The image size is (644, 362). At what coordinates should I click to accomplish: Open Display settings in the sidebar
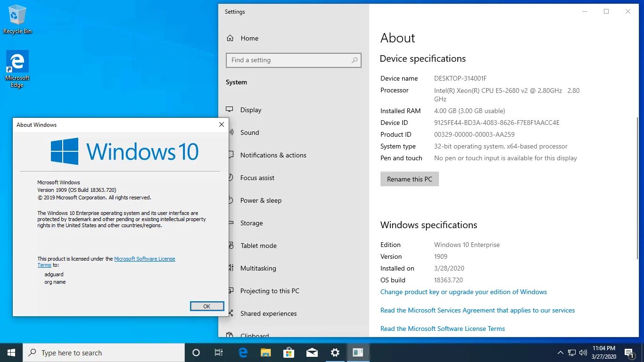click(x=250, y=110)
